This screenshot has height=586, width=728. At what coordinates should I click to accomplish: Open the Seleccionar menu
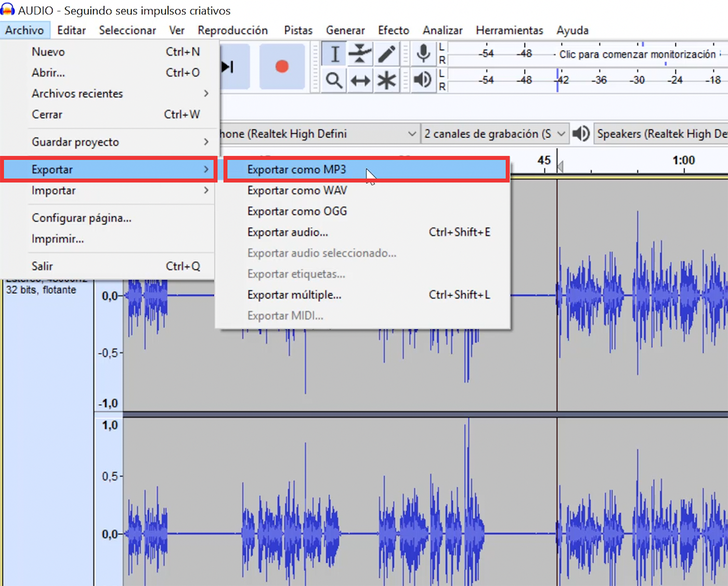point(127,30)
